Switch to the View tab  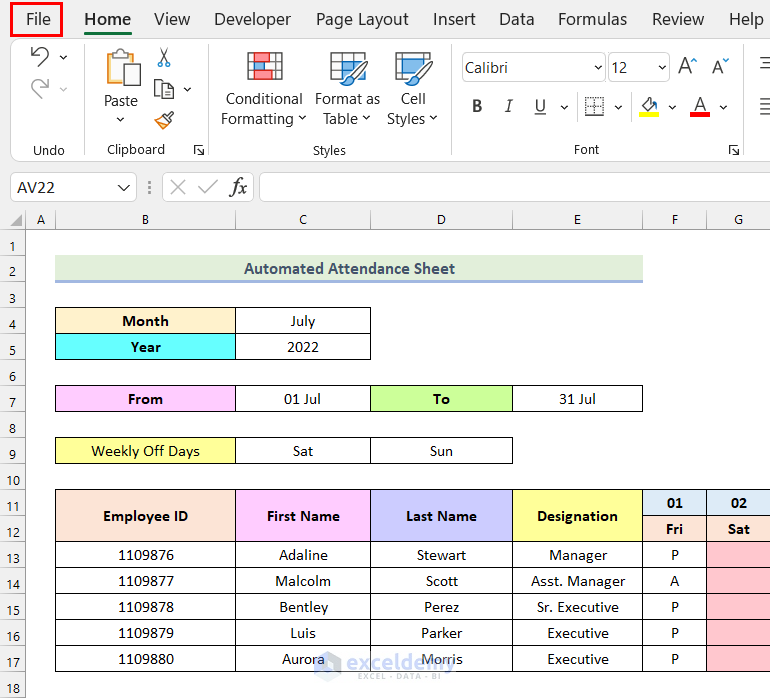pyautogui.click(x=172, y=20)
